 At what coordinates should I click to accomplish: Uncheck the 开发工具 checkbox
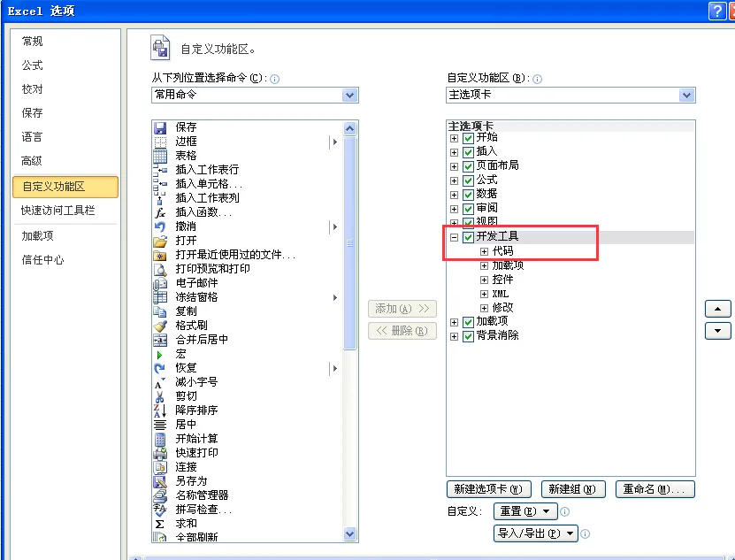[x=468, y=237]
